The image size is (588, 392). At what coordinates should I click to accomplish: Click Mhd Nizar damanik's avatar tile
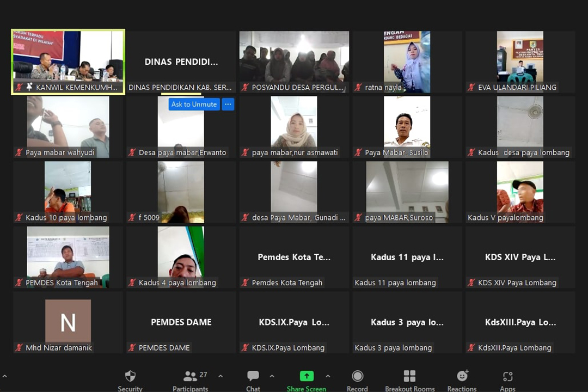pyautogui.click(x=68, y=320)
